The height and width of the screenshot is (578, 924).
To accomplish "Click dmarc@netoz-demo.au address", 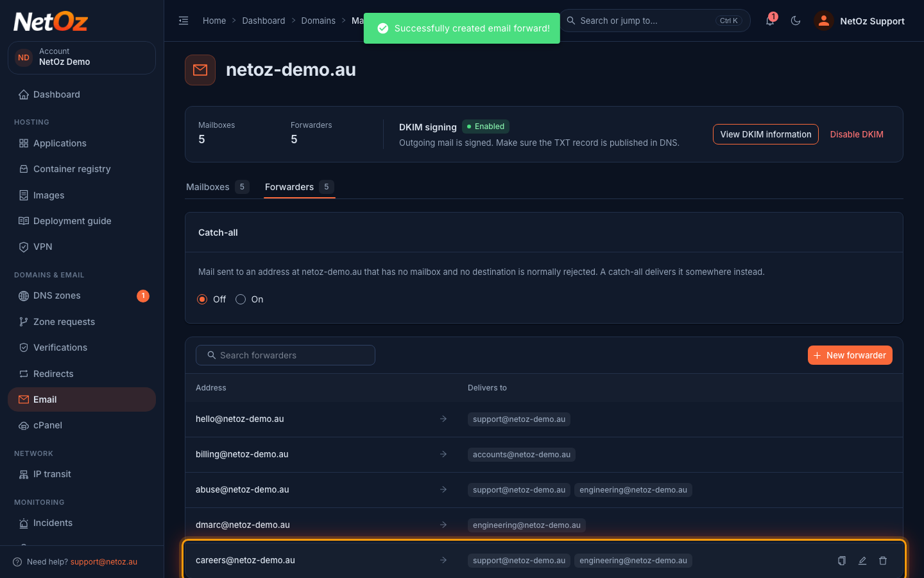I will [x=243, y=525].
